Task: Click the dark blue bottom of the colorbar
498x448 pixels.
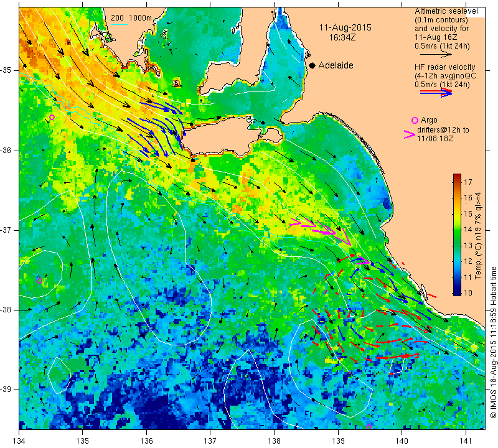Action: pyautogui.click(x=457, y=292)
